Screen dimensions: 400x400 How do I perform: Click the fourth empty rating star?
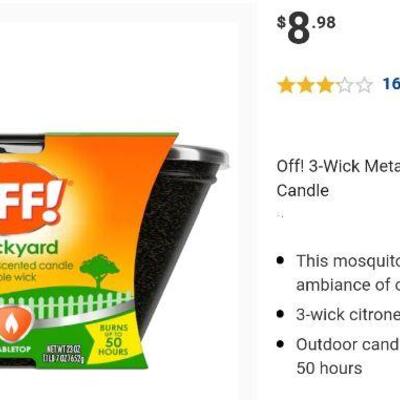(x=345, y=85)
